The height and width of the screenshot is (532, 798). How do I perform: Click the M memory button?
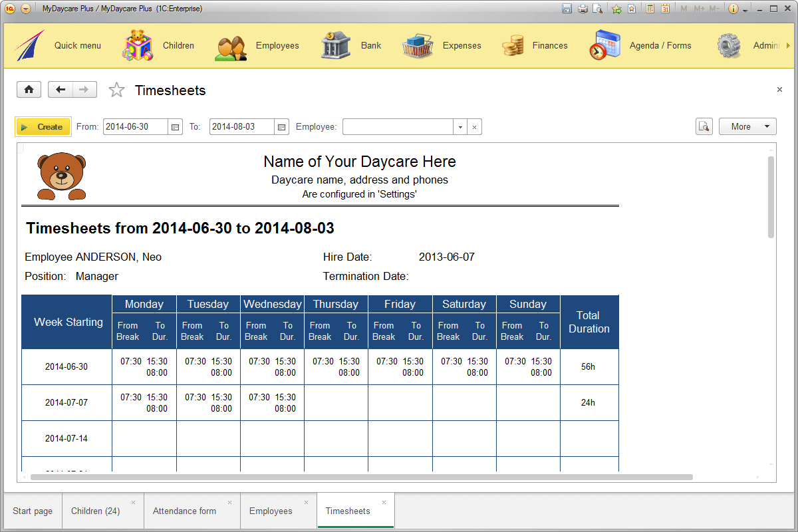click(684, 9)
